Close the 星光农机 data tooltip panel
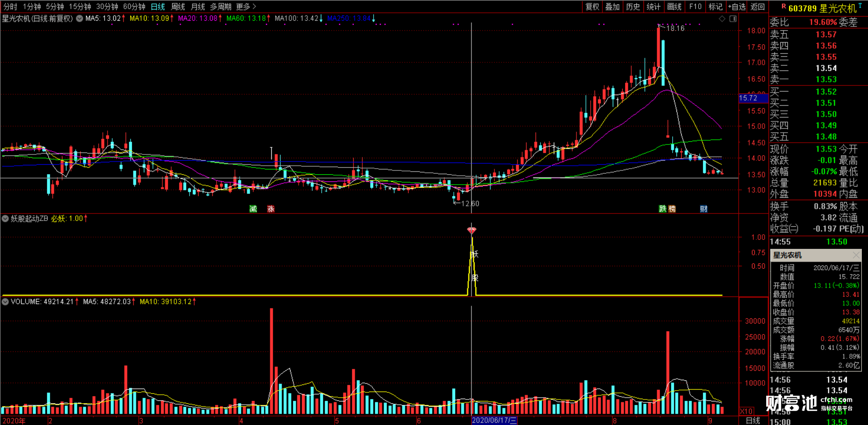The width and height of the screenshot is (868, 425). [x=856, y=255]
